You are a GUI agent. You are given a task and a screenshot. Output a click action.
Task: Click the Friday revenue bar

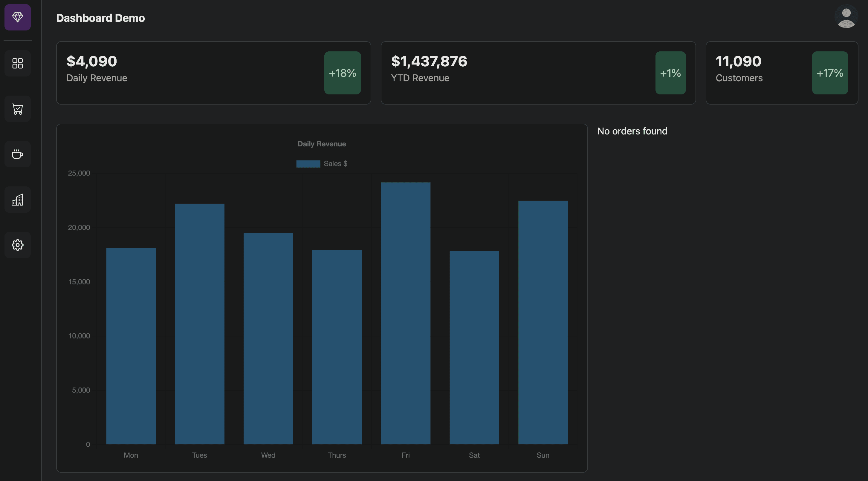coord(406,313)
